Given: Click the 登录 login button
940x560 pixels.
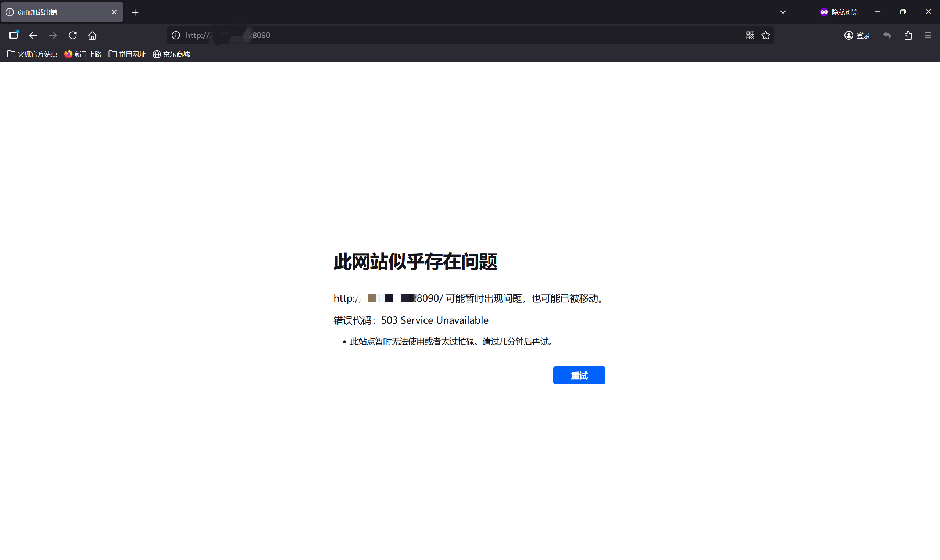Looking at the screenshot, I should 857,35.
